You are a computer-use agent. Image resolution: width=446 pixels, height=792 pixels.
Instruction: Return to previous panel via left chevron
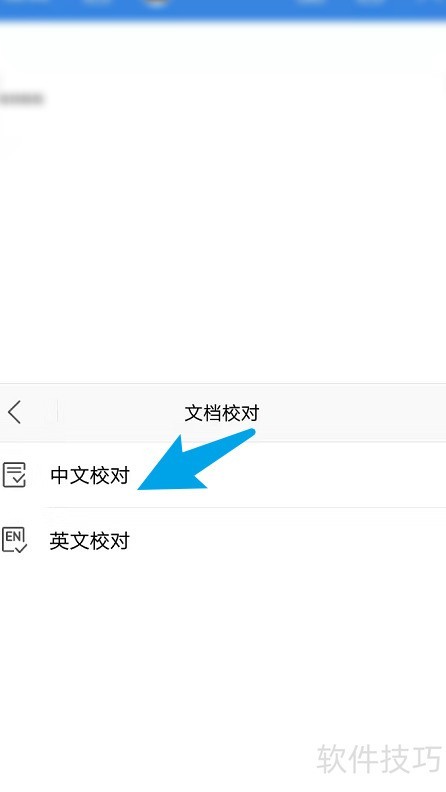pyautogui.click(x=15, y=412)
